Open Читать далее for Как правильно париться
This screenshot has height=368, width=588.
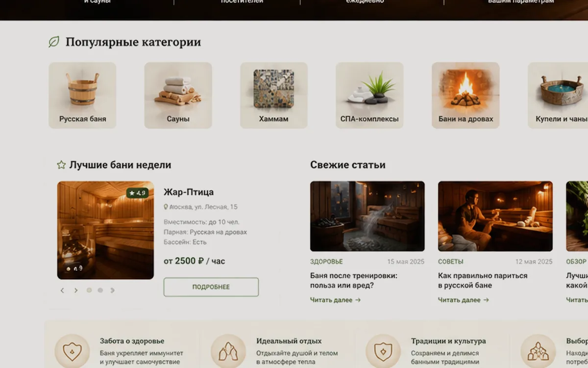(464, 300)
